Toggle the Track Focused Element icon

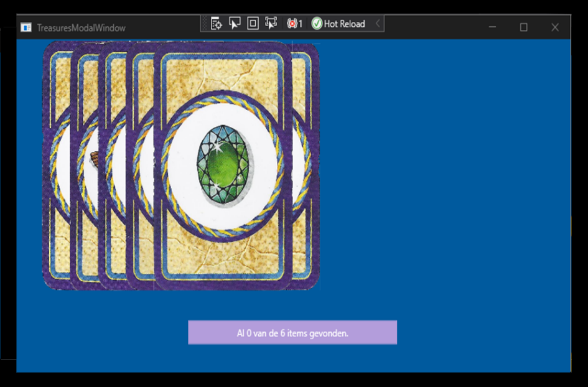[x=271, y=24]
